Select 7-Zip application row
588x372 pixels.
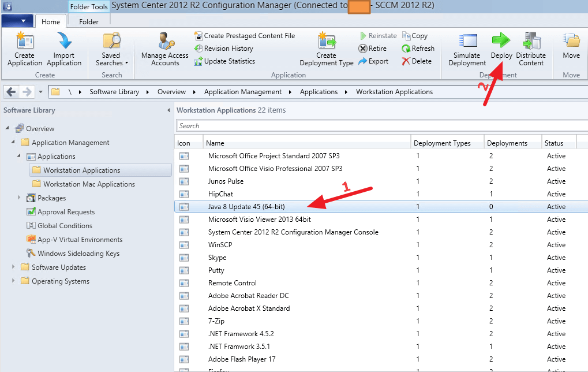pyautogui.click(x=381, y=321)
